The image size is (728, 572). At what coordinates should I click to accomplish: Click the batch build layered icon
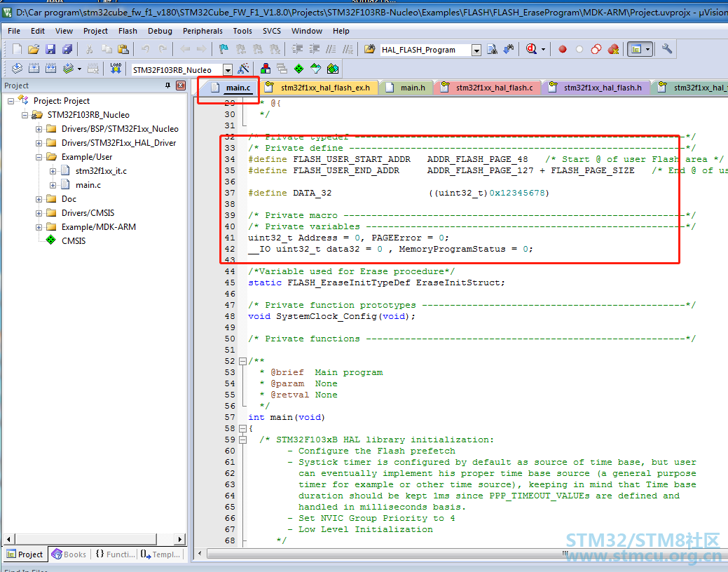pyautogui.click(x=68, y=69)
